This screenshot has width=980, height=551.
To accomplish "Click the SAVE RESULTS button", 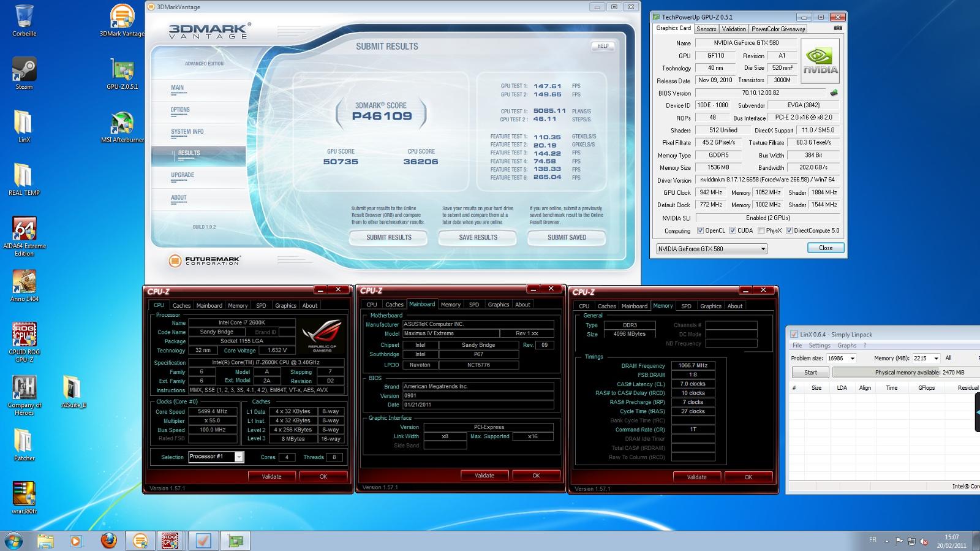I will click(478, 238).
